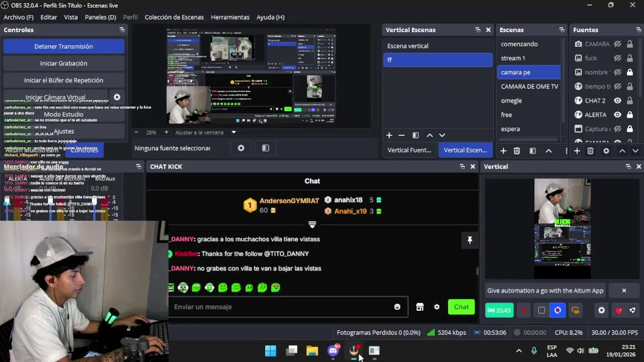Move the vertical scene down

pyautogui.click(x=442, y=135)
